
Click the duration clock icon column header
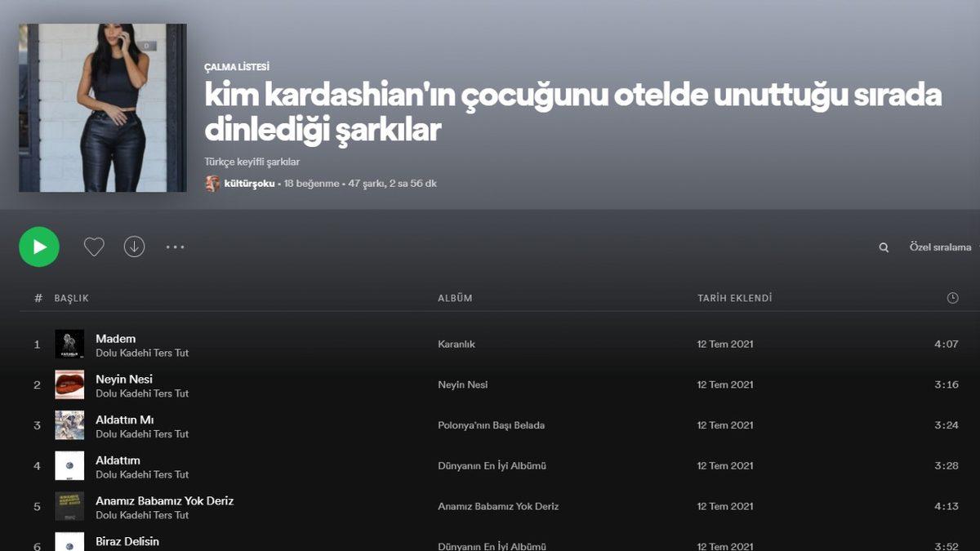953,298
